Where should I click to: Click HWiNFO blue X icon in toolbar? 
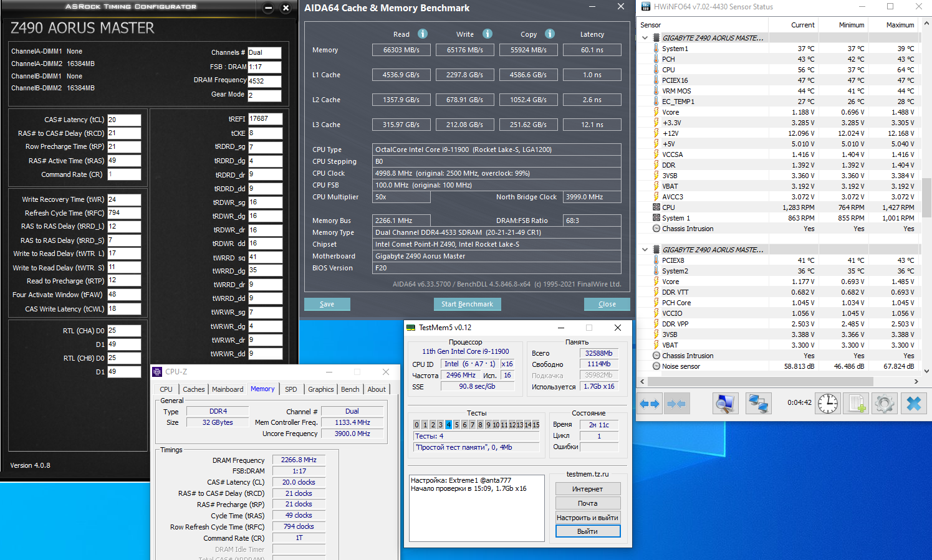pos(913,404)
